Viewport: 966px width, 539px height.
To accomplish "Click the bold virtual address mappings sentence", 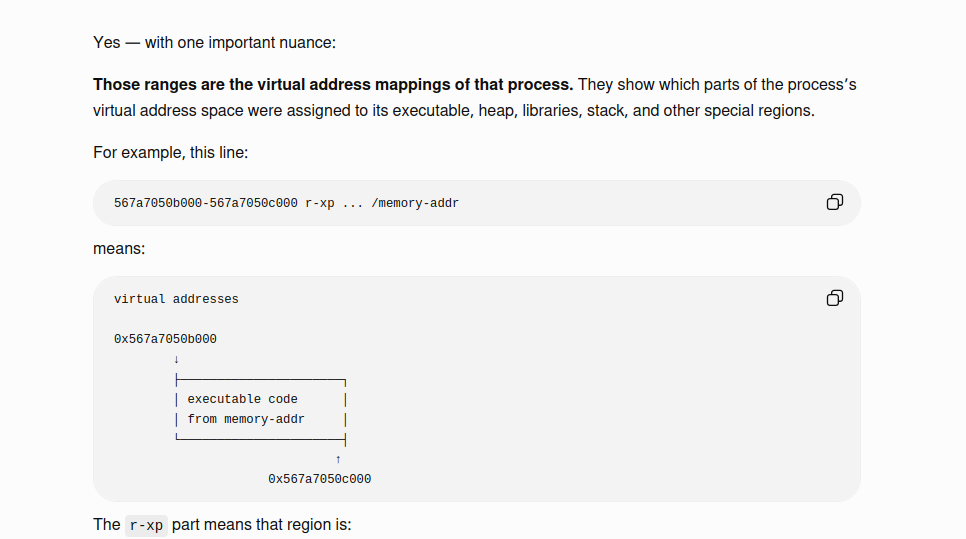I will [x=333, y=84].
